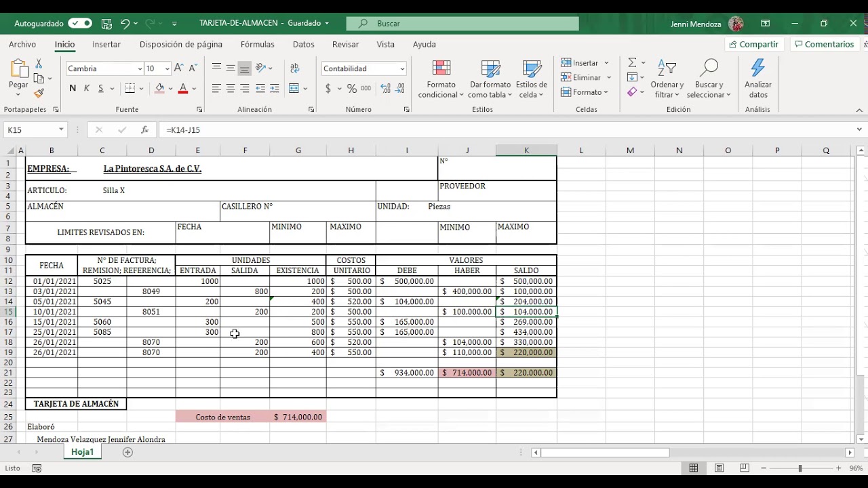
Task: Toggle the Autoguardado switch
Action: tap(80, 23)
